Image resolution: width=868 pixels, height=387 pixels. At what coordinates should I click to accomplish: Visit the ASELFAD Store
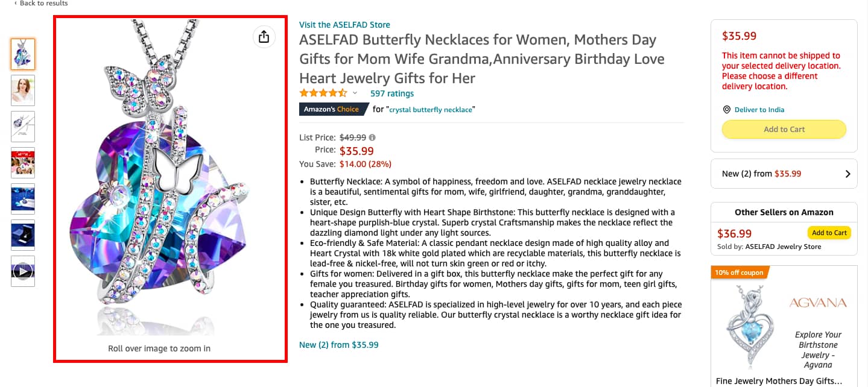(344, 24)
